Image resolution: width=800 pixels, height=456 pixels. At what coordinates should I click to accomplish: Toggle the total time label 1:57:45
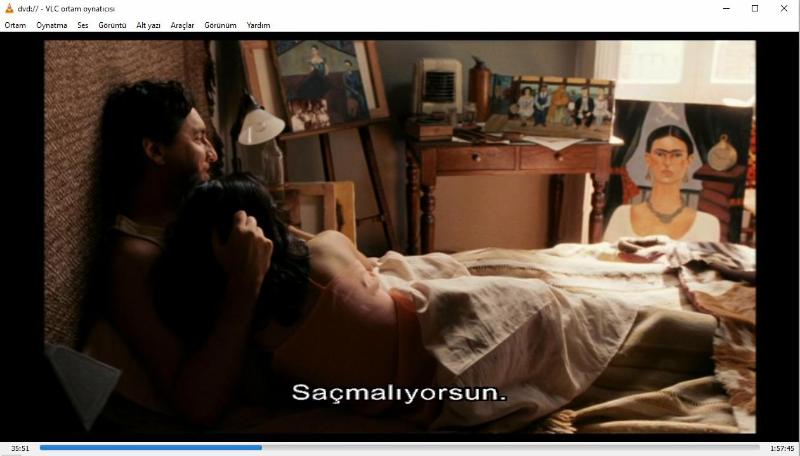[x=781, y=448]
